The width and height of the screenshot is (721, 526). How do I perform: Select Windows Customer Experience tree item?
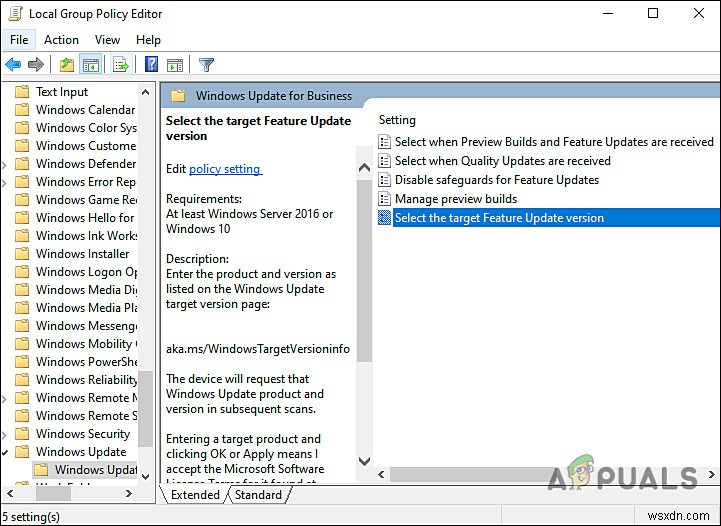pyautogui.click(x=86, y=145)
